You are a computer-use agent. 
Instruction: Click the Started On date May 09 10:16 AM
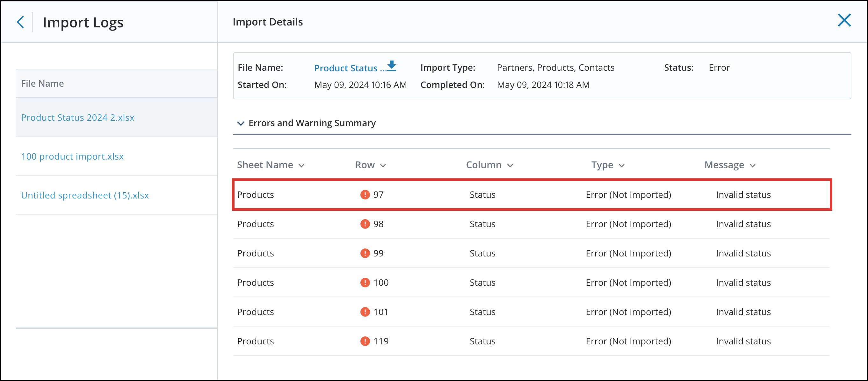point(360,84)
